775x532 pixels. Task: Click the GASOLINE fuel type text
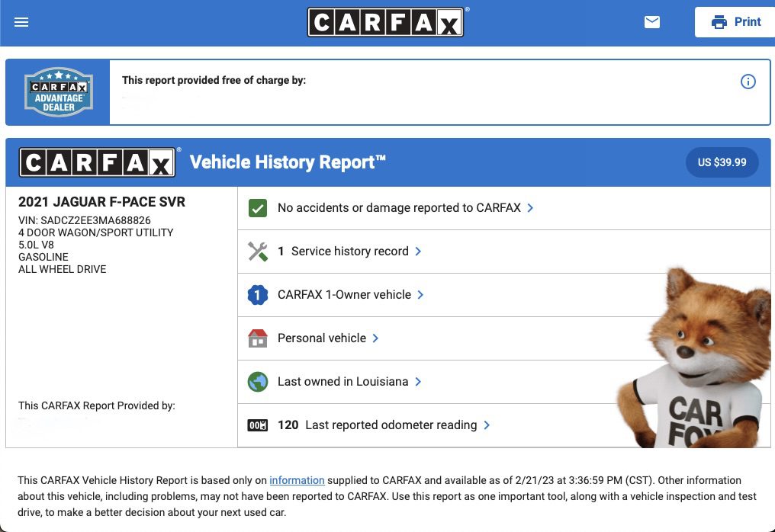(x=43, y=257)
